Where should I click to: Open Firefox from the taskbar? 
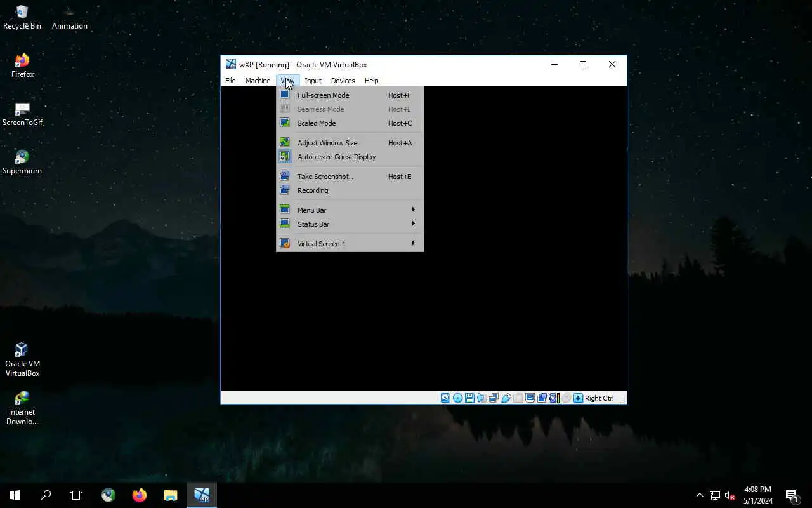click(140, 495)
